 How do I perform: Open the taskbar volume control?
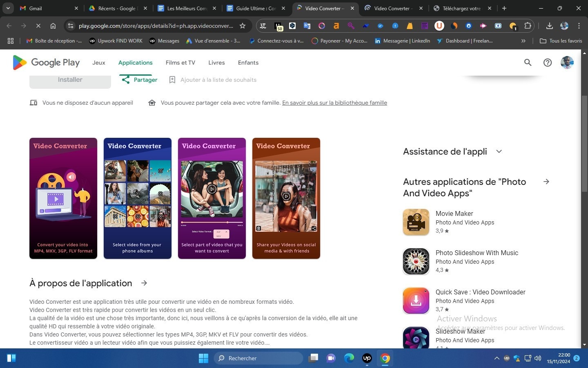click(x=538, y=358)
